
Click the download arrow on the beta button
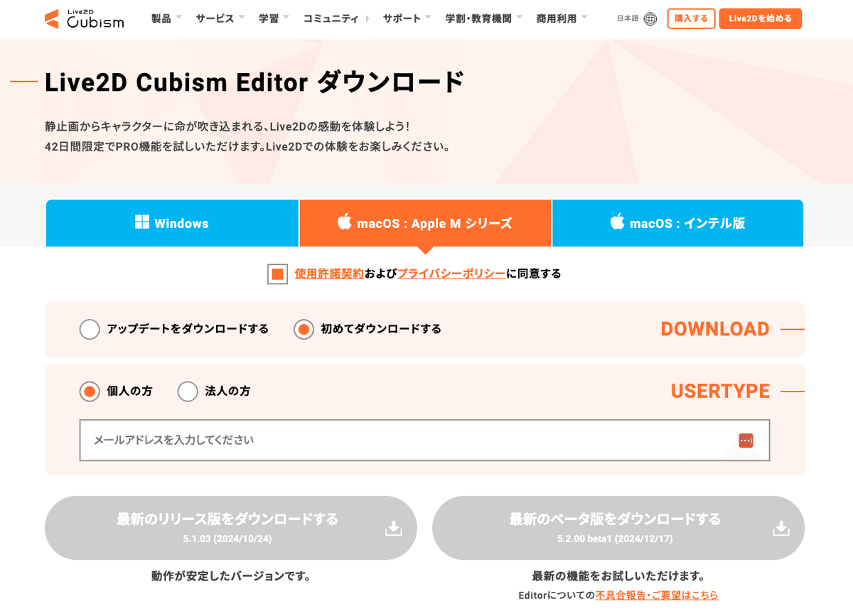point(781,528)
